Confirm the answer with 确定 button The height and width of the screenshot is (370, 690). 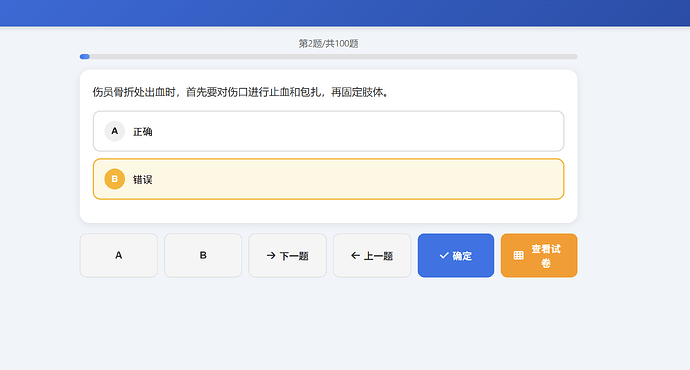click(456, 255)
